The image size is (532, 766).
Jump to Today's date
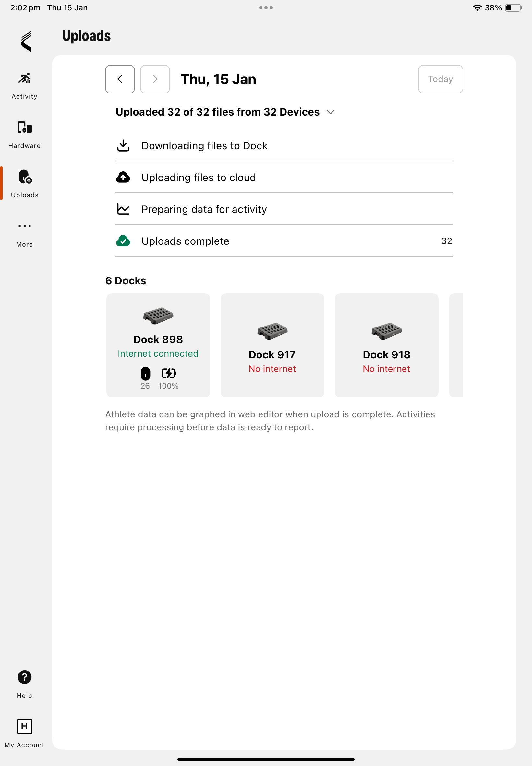pos(440,79)
